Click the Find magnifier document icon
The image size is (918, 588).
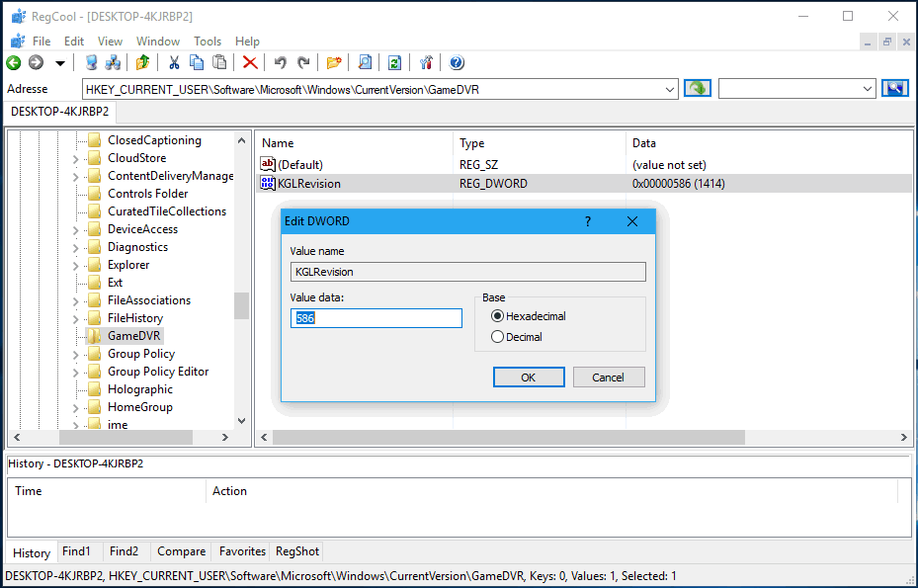[365, 62]
